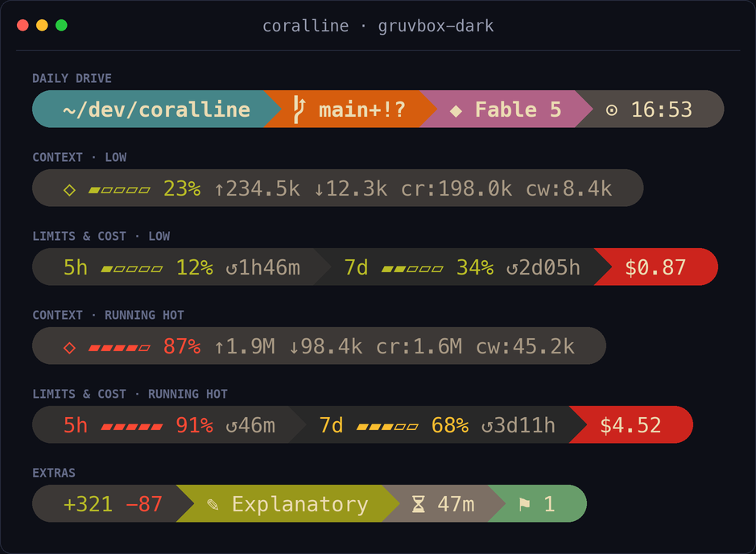The height and width of the screenshot is (554, 756).
Task: Click the 23% context usage bar
Action: coord(119,190)
